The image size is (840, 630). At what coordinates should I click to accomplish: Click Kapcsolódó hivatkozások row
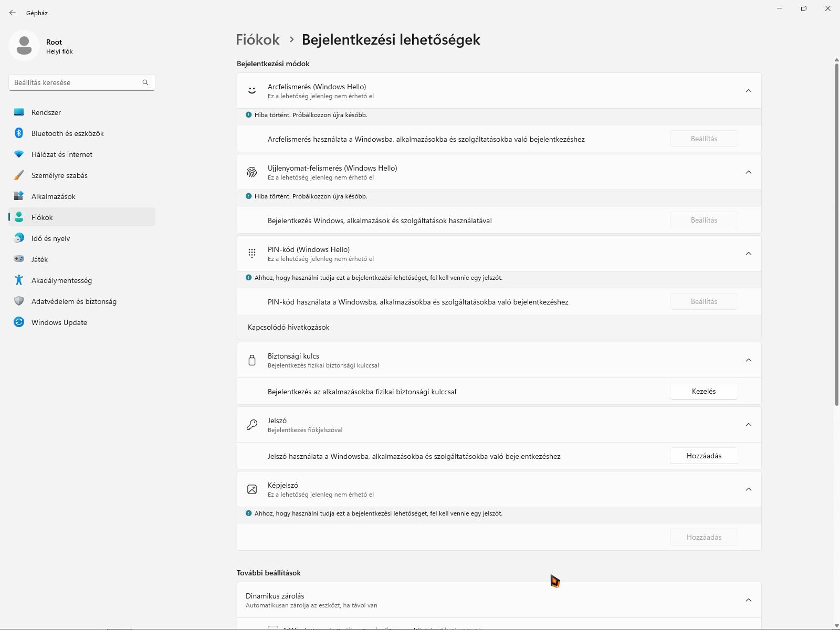click(499, 327)
